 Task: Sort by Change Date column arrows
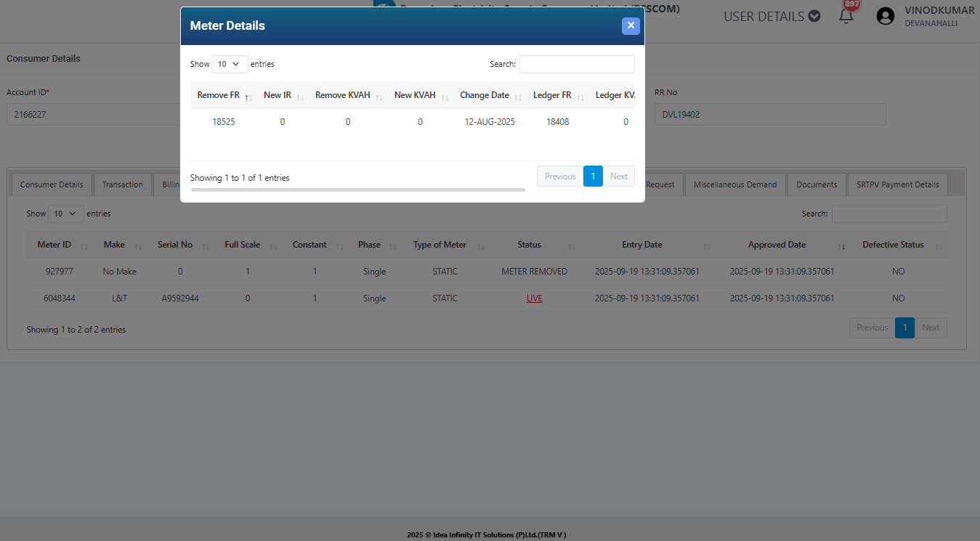coord(518,97)
